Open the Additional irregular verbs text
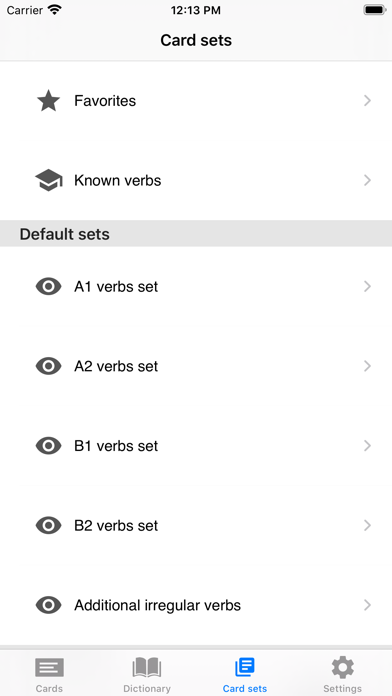The height and width of the screenshot is (696, 392). pos(158,605)
